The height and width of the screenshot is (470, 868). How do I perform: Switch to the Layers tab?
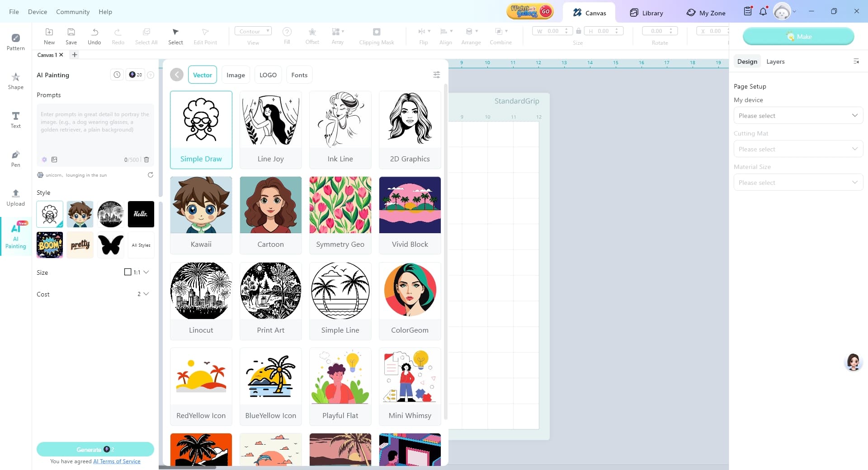click(x=775, y=61)
